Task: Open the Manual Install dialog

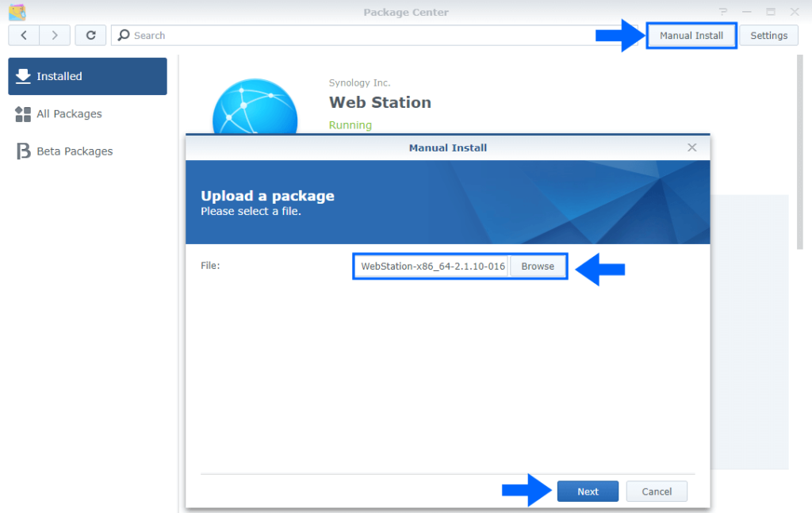Action: [691, 35]
